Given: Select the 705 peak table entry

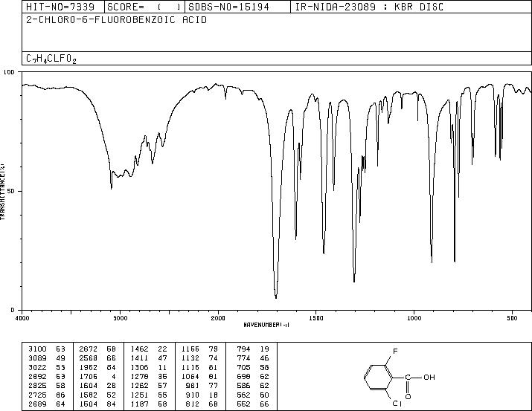Looking at the screenshot, I should click(x=253, y=368).
